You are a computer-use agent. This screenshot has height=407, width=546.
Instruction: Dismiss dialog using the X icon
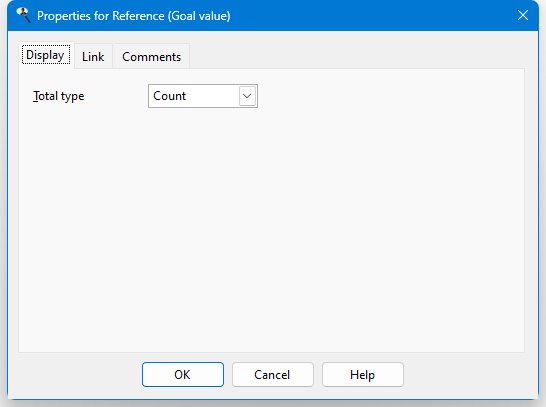click(523, 15)
